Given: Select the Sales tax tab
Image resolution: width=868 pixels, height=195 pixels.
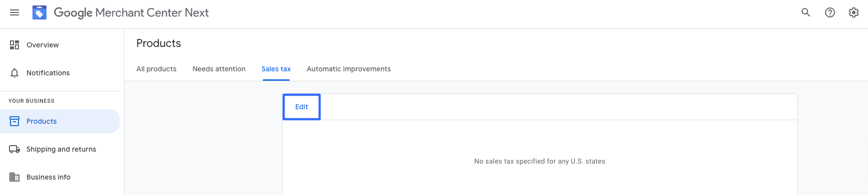Looking at the screenshot, I should tap(276, 69).
